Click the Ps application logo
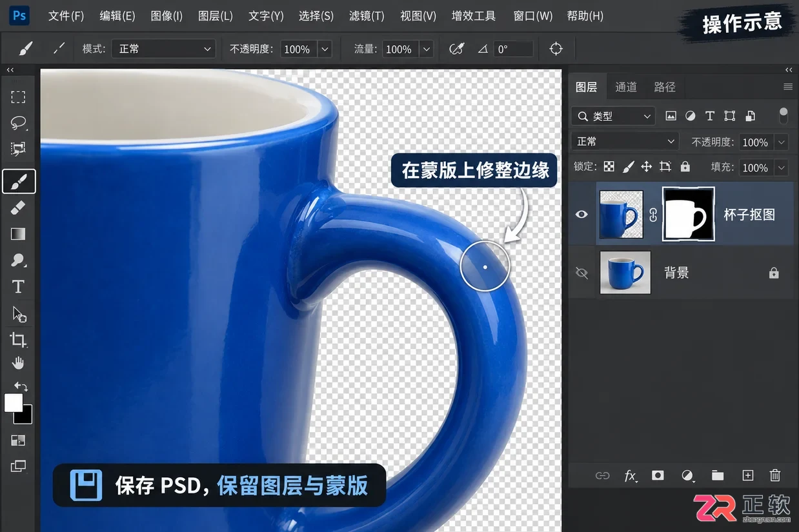This screenshot has height=532, width=799. tap(20, 15)
